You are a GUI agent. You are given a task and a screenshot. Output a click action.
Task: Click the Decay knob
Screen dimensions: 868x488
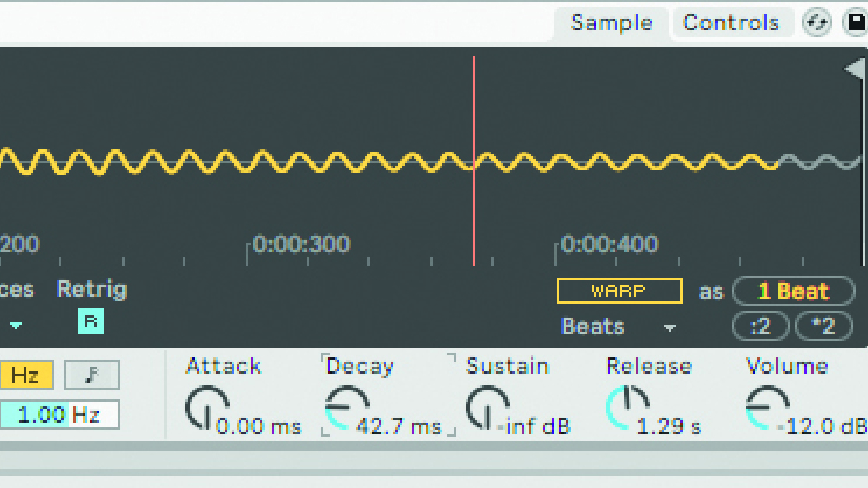click(346, 409)
